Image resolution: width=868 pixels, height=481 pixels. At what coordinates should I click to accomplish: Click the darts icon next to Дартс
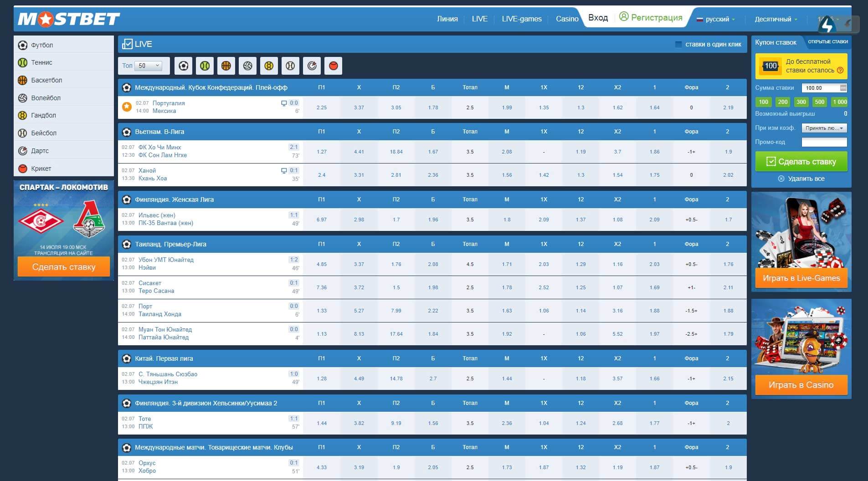tap(22, 151)
